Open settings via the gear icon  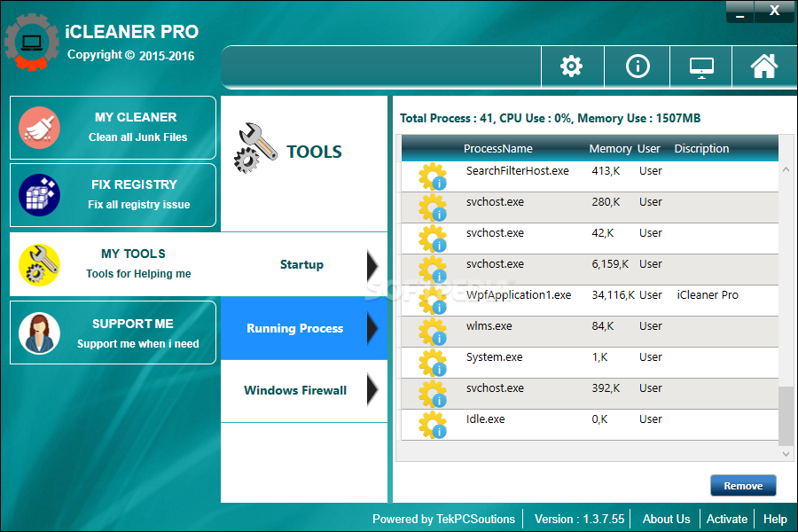pyautogui.click(x=571, y=66)
